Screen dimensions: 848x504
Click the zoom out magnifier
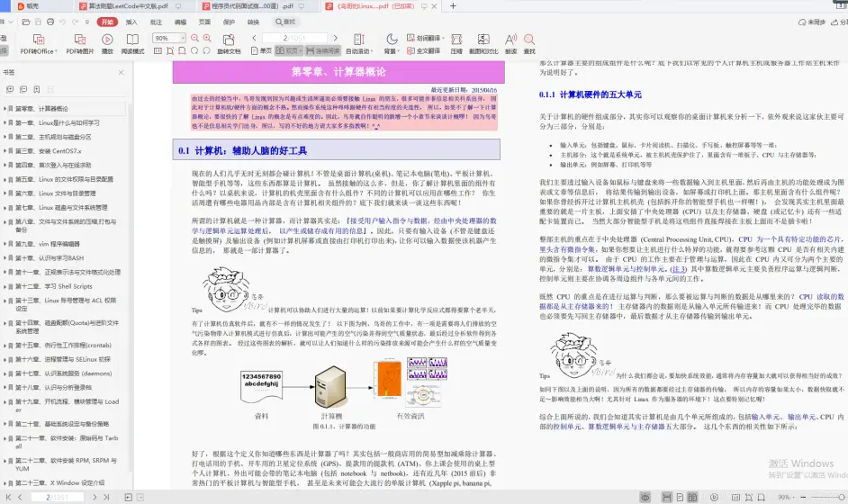pyautogui.click(x=194, y=38)
